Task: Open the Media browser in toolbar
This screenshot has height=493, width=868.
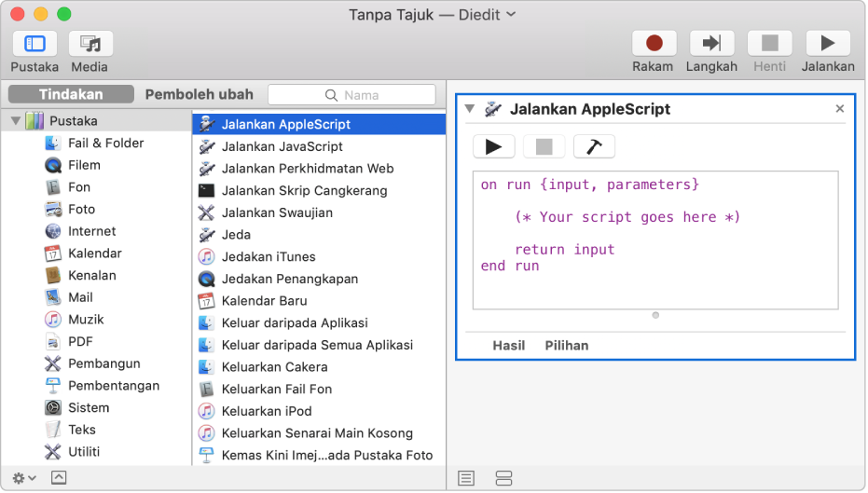Action: (90, 44)
